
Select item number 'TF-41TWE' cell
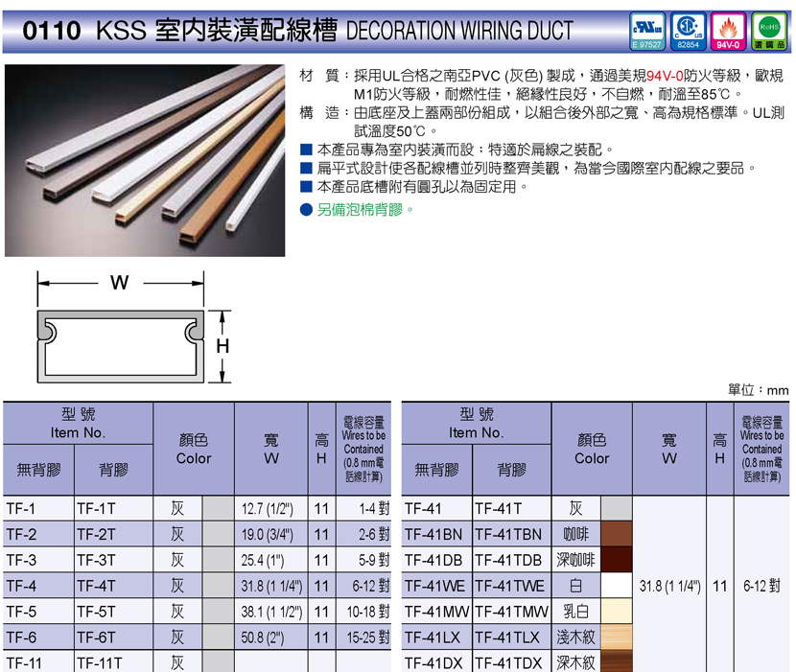512,586
